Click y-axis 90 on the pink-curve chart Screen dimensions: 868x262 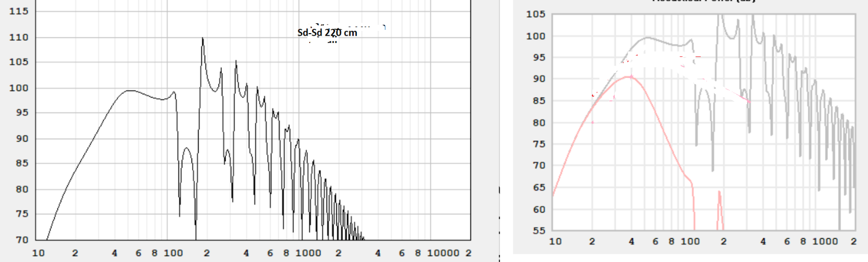coord(539,79)
